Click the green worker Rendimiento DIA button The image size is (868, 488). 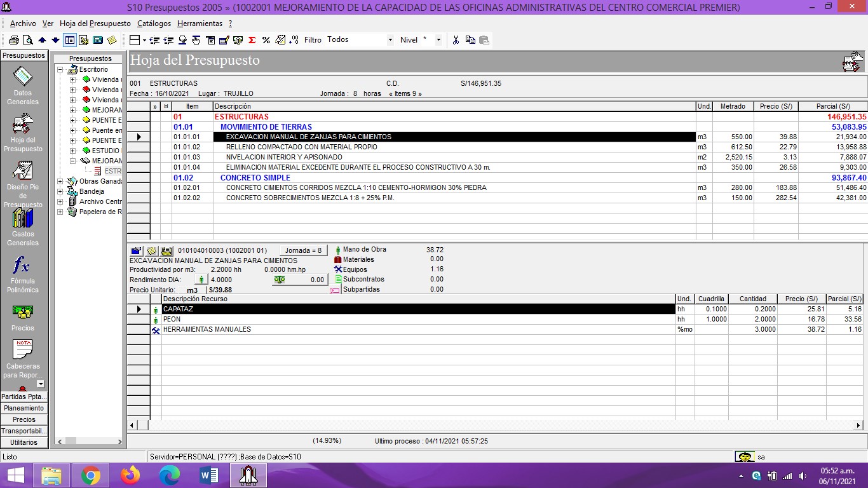201,280
